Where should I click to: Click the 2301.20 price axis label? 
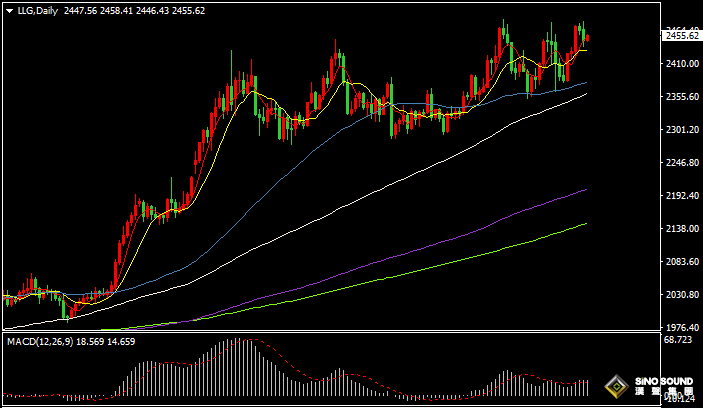click(679, 130)
